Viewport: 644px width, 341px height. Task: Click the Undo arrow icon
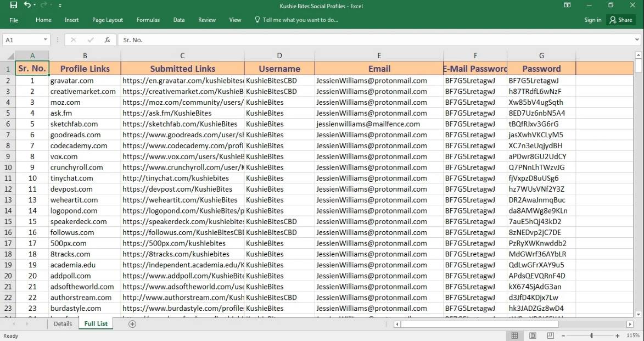(x=27, y=6)
